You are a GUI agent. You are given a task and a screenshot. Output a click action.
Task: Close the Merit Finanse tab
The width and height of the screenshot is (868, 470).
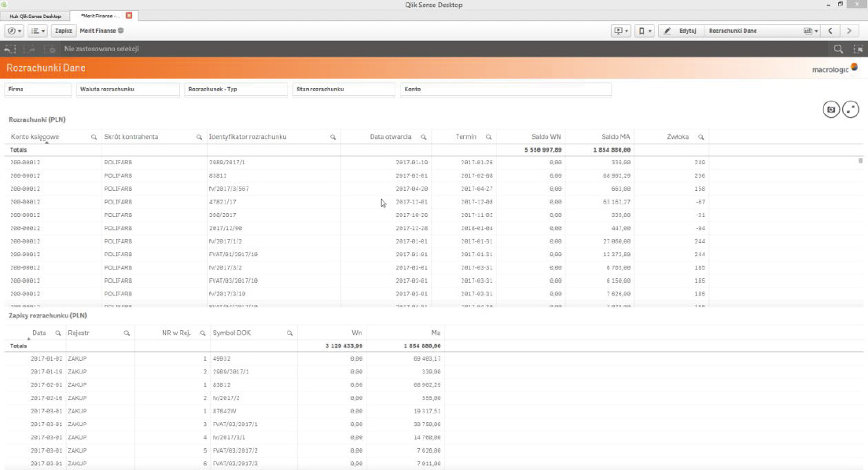(x=129, y=16)
